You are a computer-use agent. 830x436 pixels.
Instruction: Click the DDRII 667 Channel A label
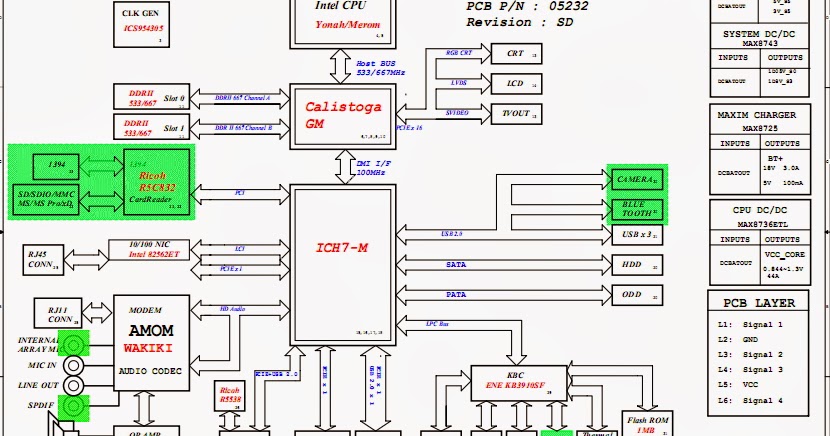(x=242, y=98)
